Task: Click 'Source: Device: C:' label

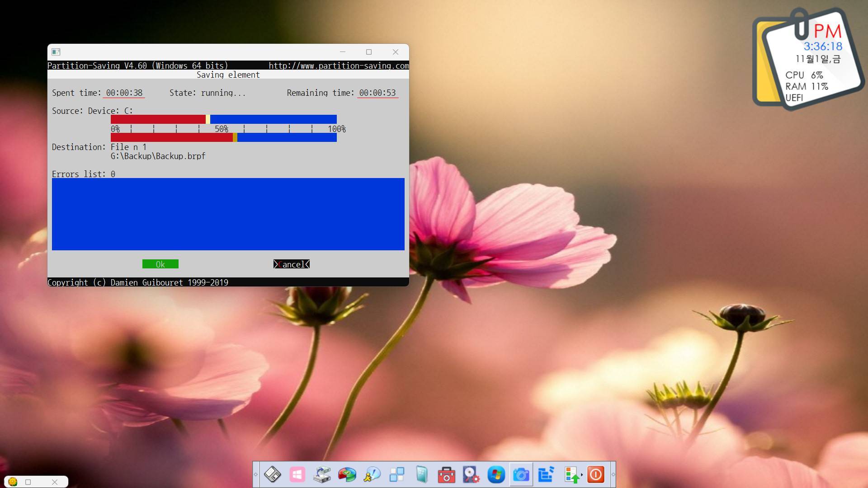Action: pyautogui.click(x=92, y=111)
